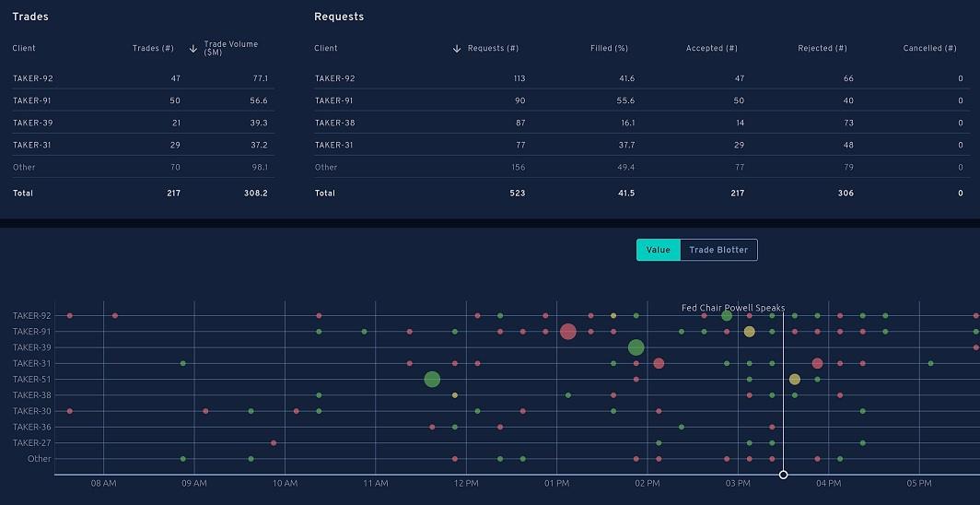The height and width of the screenshot is (505, 980).
Task: Click TAKER-51 label on chart axis
Action: pyautogui.click(x=32, y=379)
